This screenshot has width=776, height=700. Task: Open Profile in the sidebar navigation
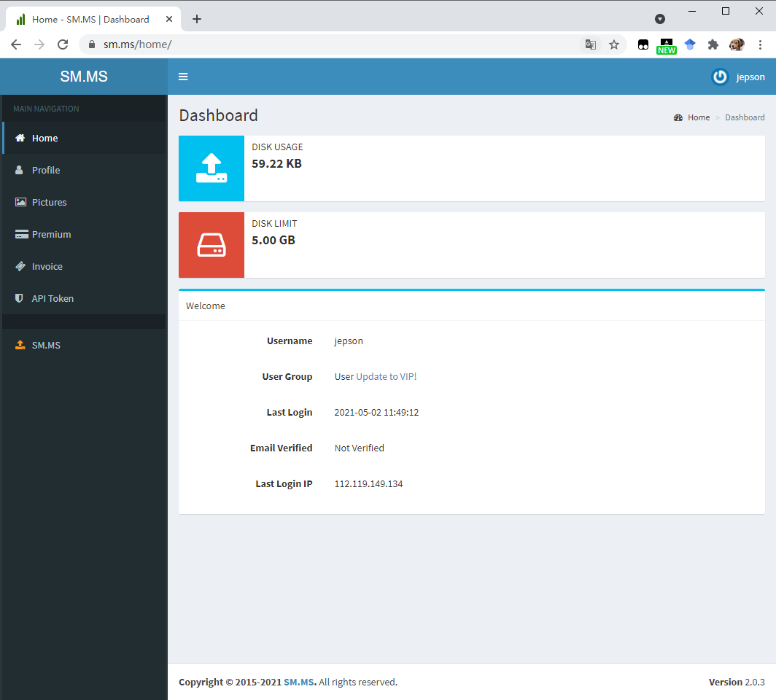click(84, 170)
